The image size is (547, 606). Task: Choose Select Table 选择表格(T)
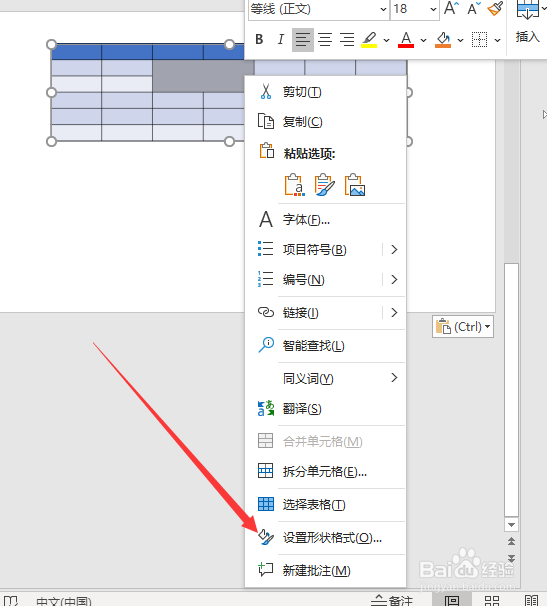325,504
